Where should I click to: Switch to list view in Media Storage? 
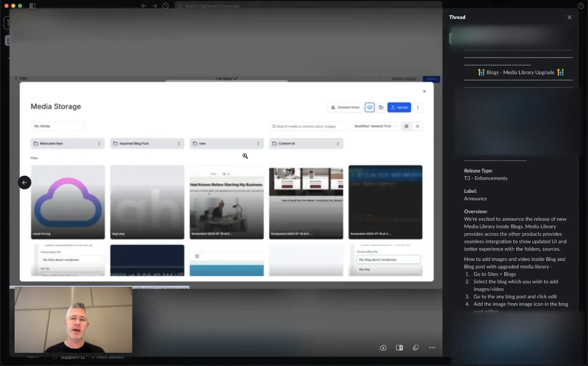(417, 126)
